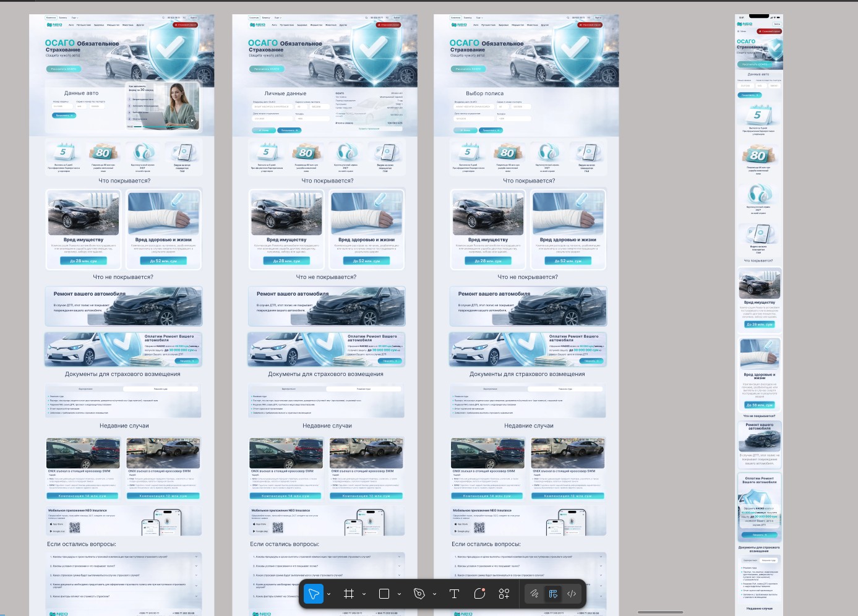Click the horizontal canvas scrollbar at the bottom
Image resolution: width=858 pixels, height=616 pixels.
pyautogui.click(x=660, y=612)
